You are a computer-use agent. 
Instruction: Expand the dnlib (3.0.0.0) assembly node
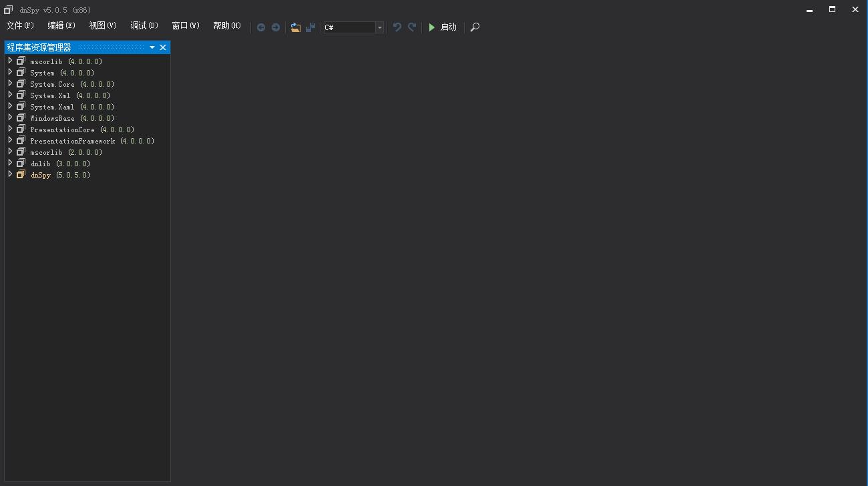point(10,163)
